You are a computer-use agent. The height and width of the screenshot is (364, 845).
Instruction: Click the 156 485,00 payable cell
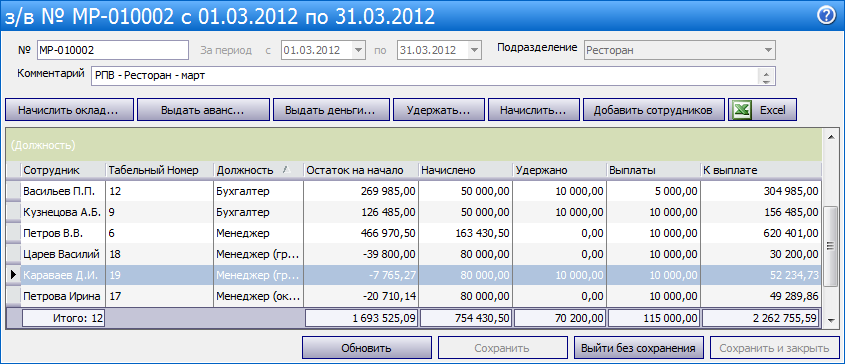click(761, 212)
